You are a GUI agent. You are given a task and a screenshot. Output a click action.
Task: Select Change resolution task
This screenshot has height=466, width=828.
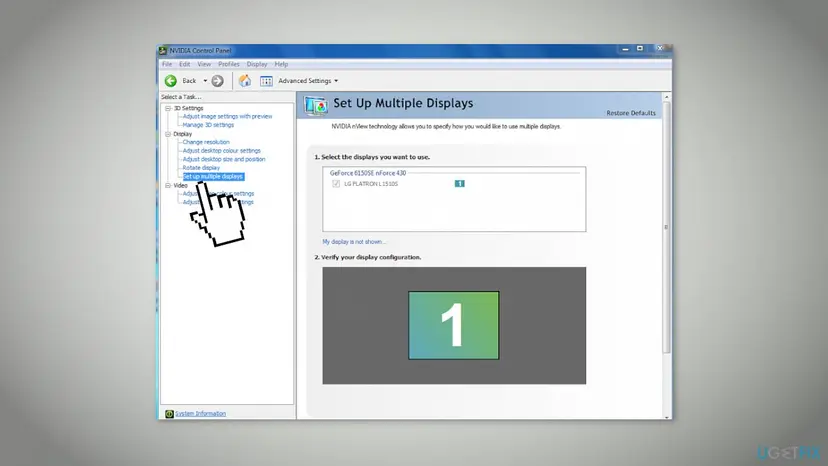click(x=206, y=142)
